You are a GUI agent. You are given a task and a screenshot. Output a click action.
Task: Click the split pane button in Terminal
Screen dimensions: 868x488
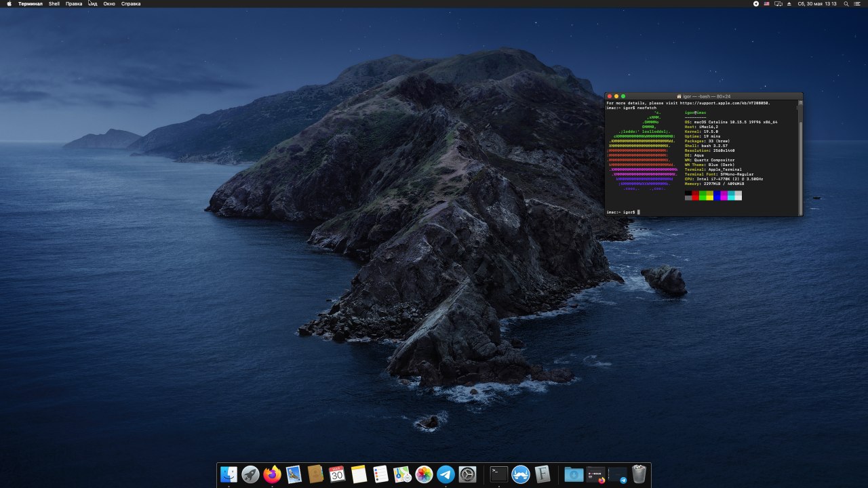coord(800,102)
